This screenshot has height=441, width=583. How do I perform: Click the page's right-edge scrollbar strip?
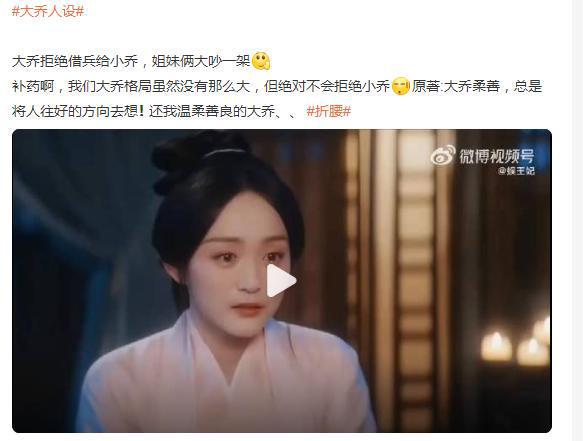coord(577,220)
